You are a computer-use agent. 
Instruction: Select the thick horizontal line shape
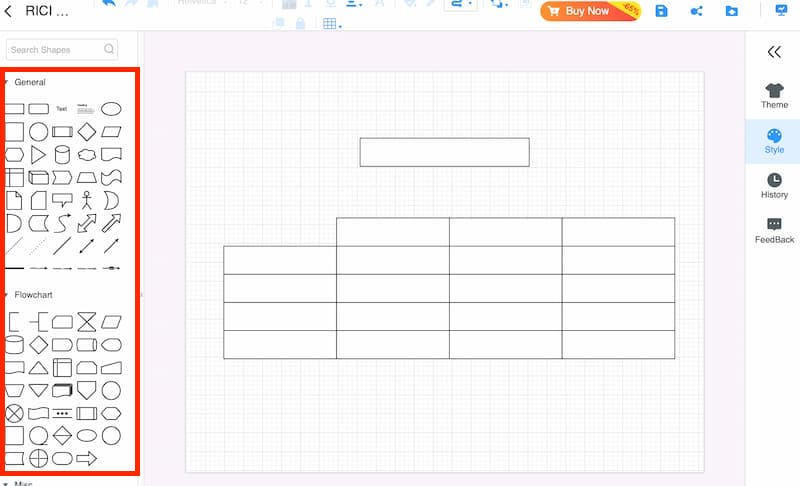pos(14,268)
